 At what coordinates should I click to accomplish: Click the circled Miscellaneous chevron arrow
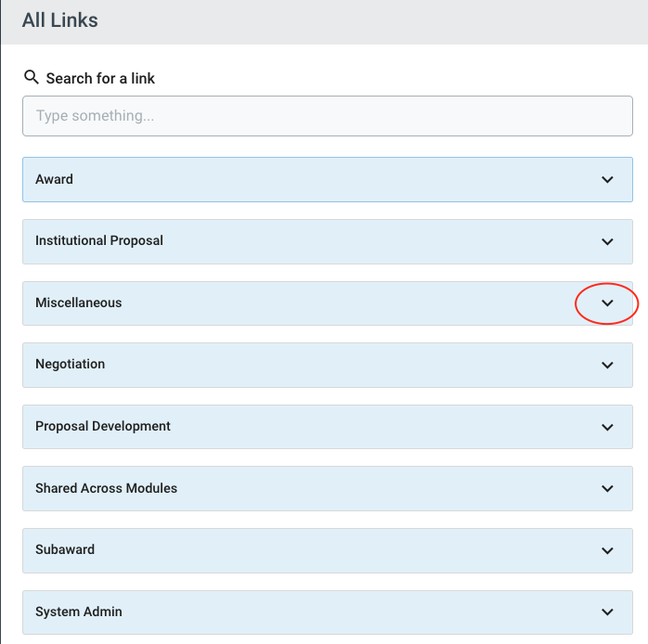point(607,303)
